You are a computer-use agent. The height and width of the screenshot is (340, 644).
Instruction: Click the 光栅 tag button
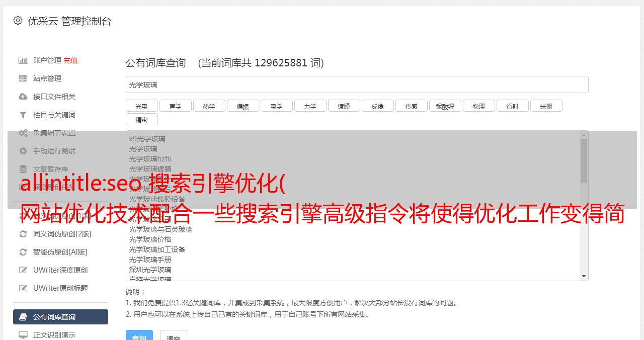546,106
